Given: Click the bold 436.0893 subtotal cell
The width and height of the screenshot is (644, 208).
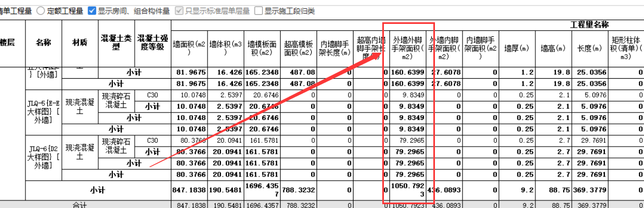Looking at the screenshot, I should [444, 190].
